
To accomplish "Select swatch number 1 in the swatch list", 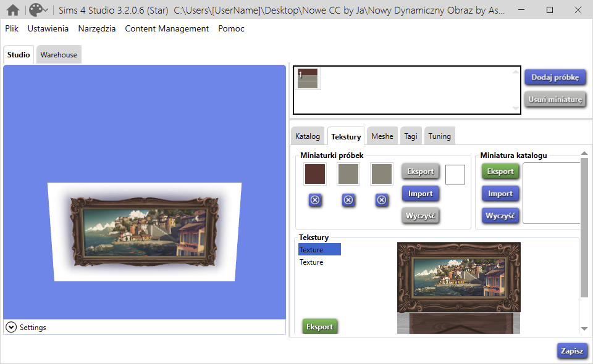I will click(x=307, y=78).
